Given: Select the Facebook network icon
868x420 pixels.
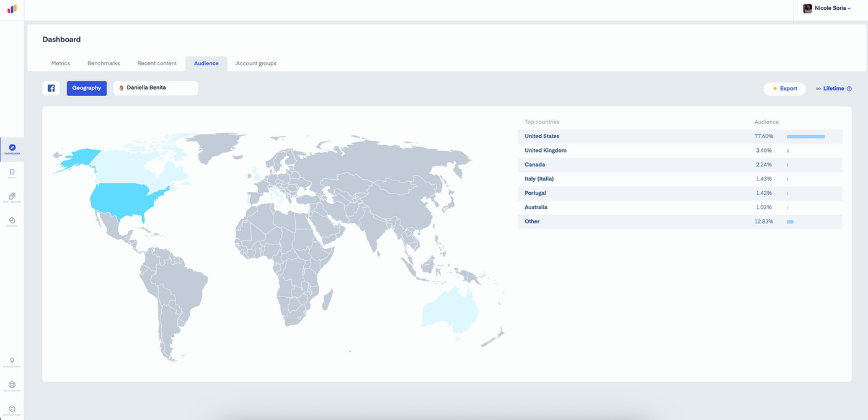Looking at the screenshot, I should (x=51, y=88).
